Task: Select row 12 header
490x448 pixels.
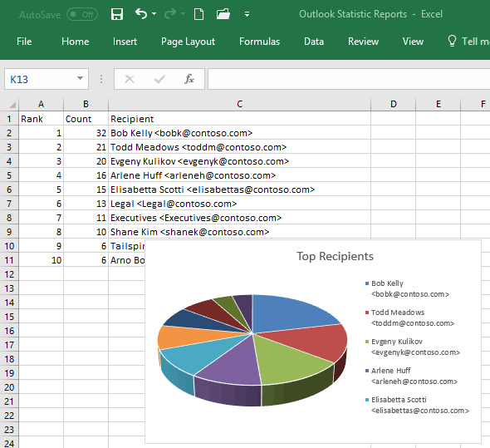Action: 9,274
